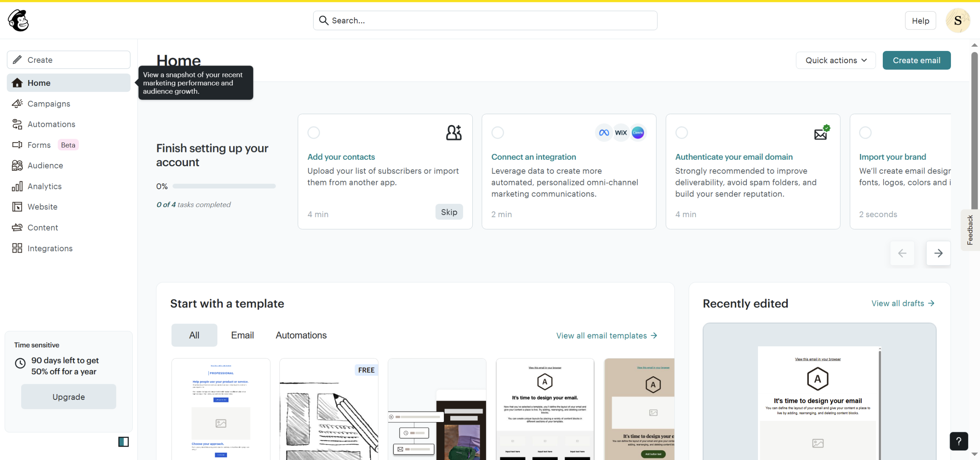Viewport: 980px width, 460px height.
Task: Open Website section icon
Action: [x=17, y=207]
